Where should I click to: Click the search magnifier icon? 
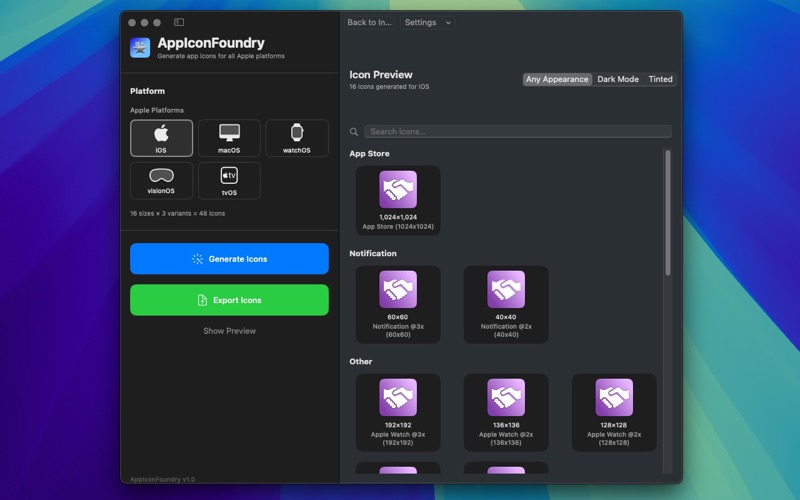click(354, 132)
